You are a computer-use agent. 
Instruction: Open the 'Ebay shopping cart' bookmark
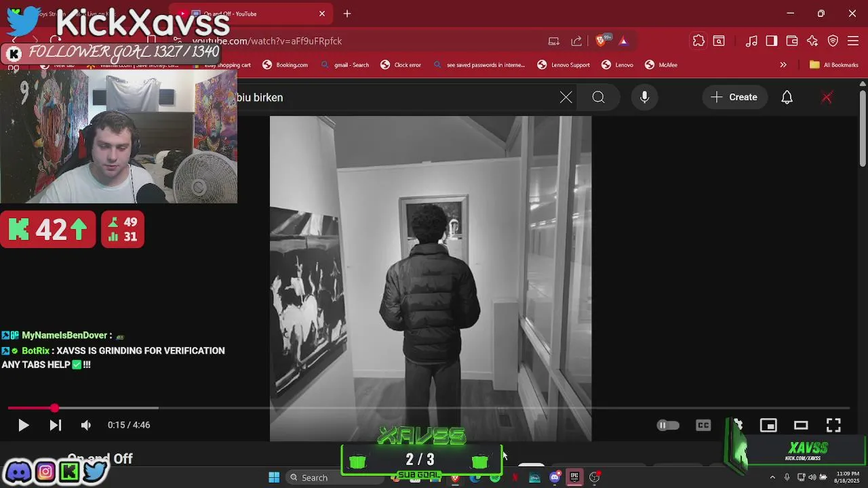point(223,65)
